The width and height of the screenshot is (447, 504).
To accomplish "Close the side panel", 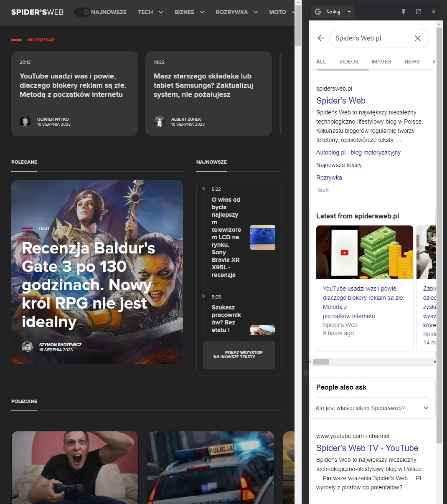I will pyautogui.click(x=434, y=12).
